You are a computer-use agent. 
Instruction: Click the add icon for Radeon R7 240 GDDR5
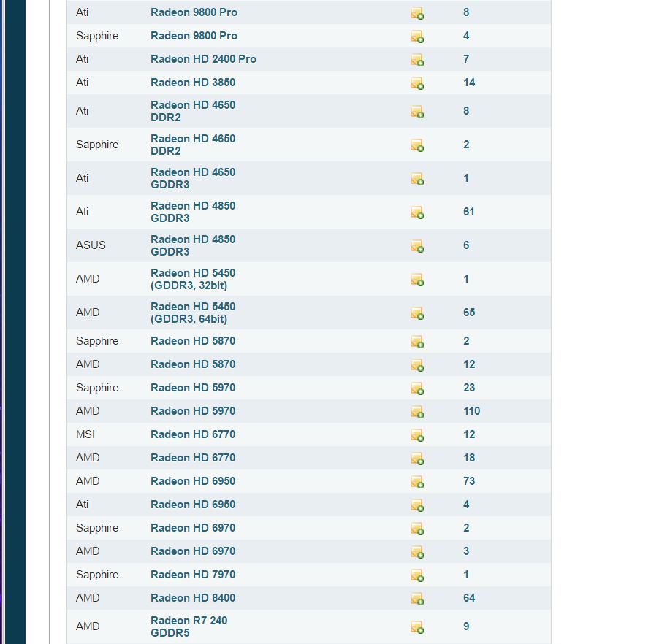click(417, 627)
